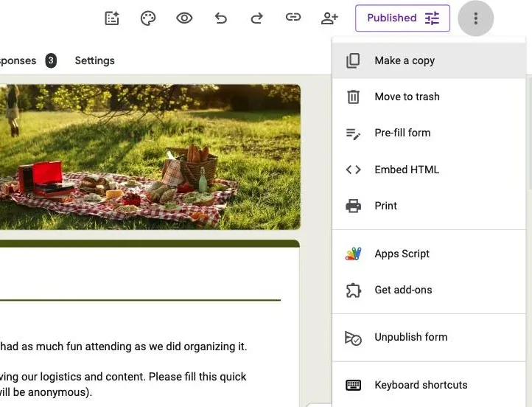Click the unpublish paper-plane icon

353,338
